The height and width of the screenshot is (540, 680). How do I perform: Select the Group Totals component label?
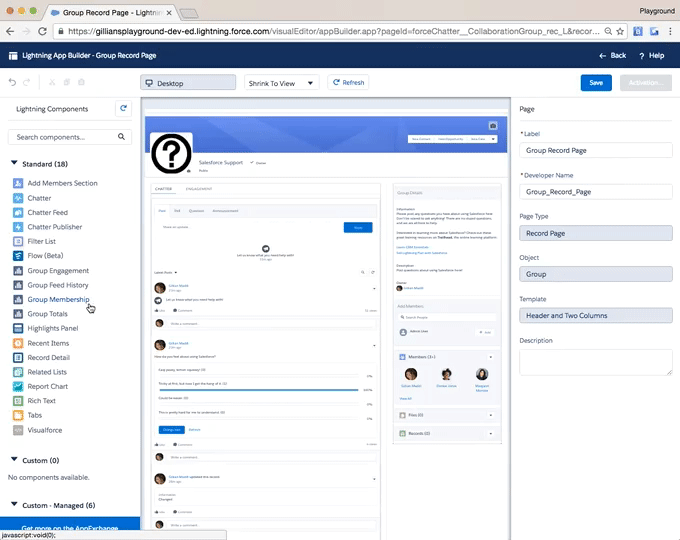point(48,314)
